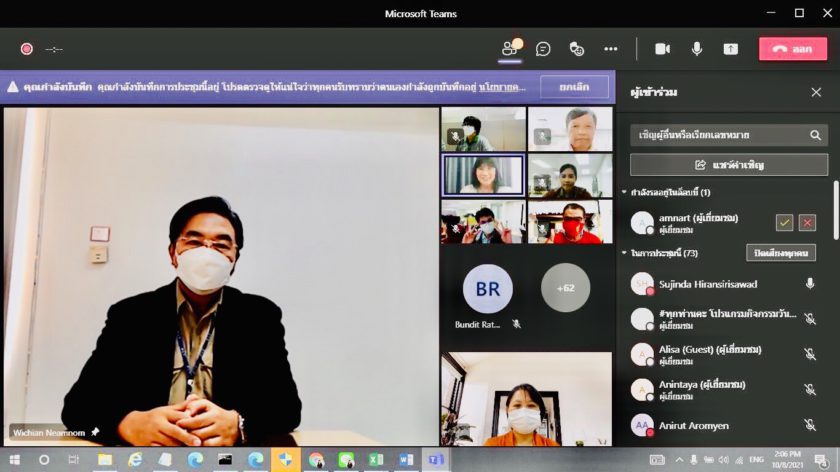Click the red leave call button
840x472 pixels.
[792, 48]
